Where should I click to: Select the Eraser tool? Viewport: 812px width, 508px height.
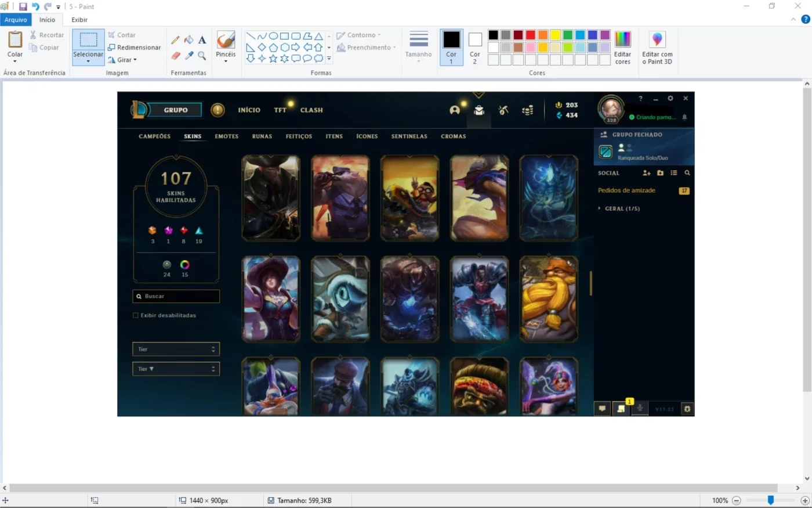175,56
